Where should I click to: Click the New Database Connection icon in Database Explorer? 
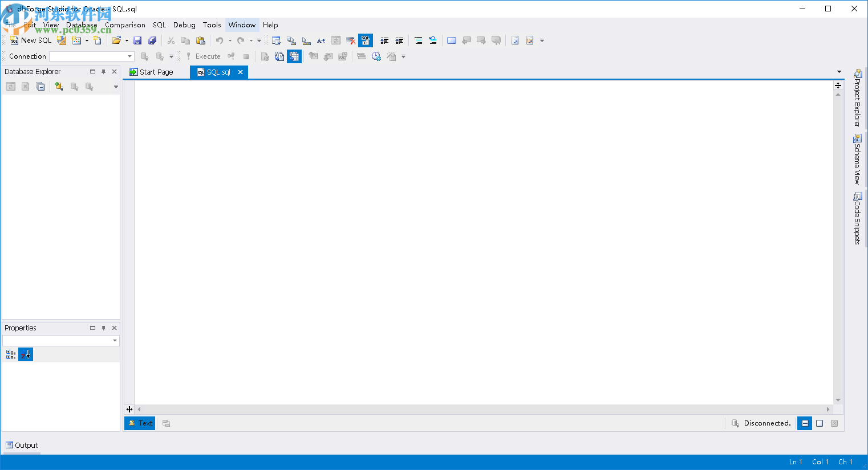pyautogui.click(x=59, y=86)
